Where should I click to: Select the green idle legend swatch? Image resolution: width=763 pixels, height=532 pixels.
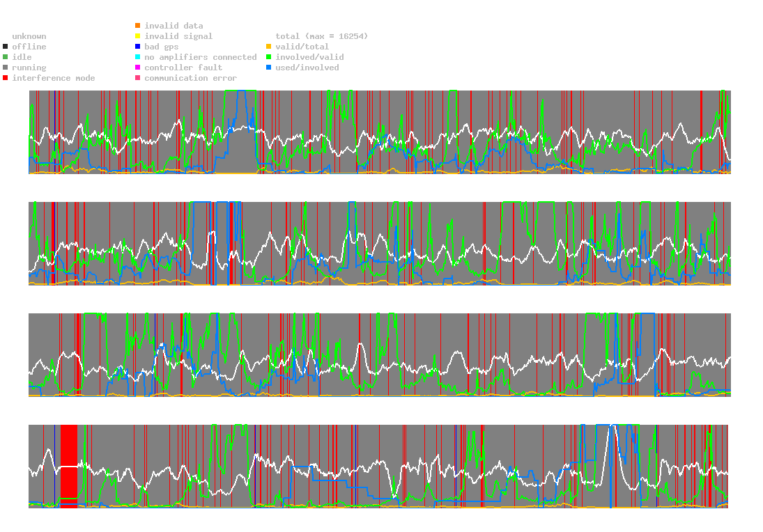tap(6, 57)
